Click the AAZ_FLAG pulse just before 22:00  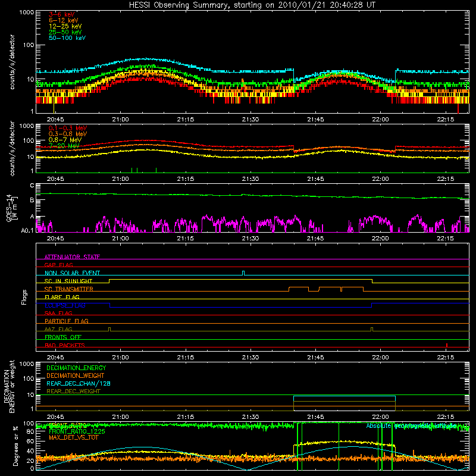[x=372, y=329]
